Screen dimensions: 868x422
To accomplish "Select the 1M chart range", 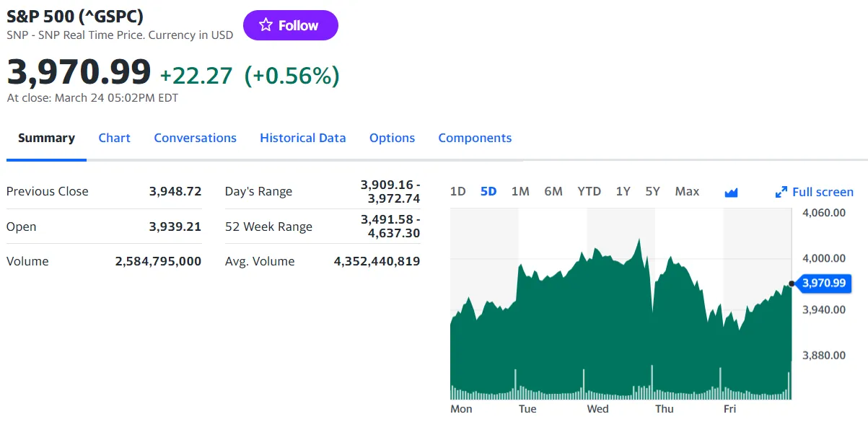I will point(520,191).
